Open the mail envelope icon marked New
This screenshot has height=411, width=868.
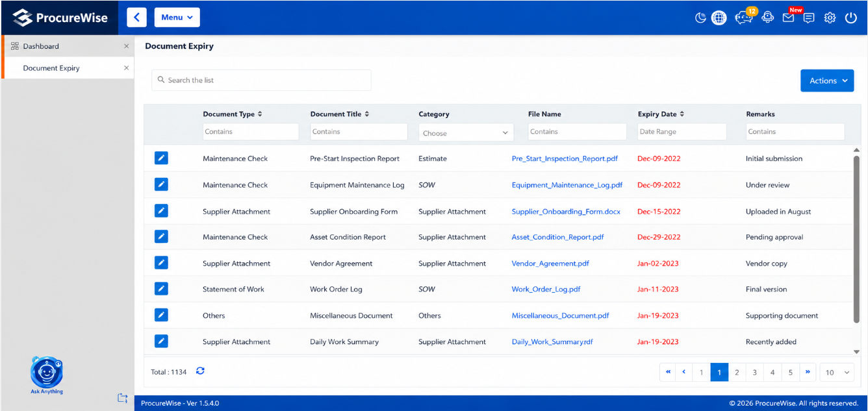pos(788,18)
